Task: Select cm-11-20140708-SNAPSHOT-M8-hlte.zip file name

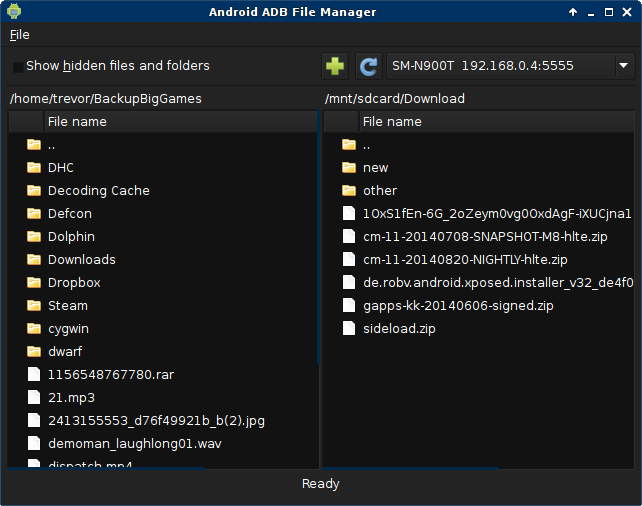Action: point(485,237)
